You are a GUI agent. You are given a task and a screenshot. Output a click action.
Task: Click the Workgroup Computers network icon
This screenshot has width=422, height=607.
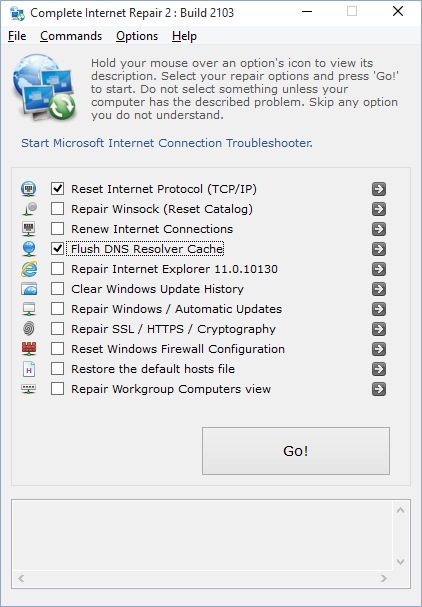click(x=29, y=389)
